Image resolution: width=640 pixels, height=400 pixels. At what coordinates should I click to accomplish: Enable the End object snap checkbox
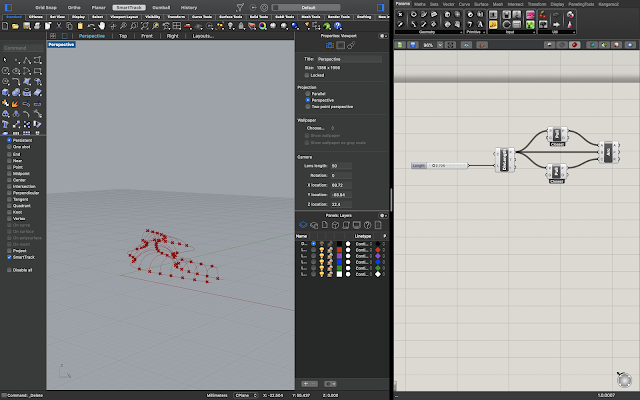point(9,154)
